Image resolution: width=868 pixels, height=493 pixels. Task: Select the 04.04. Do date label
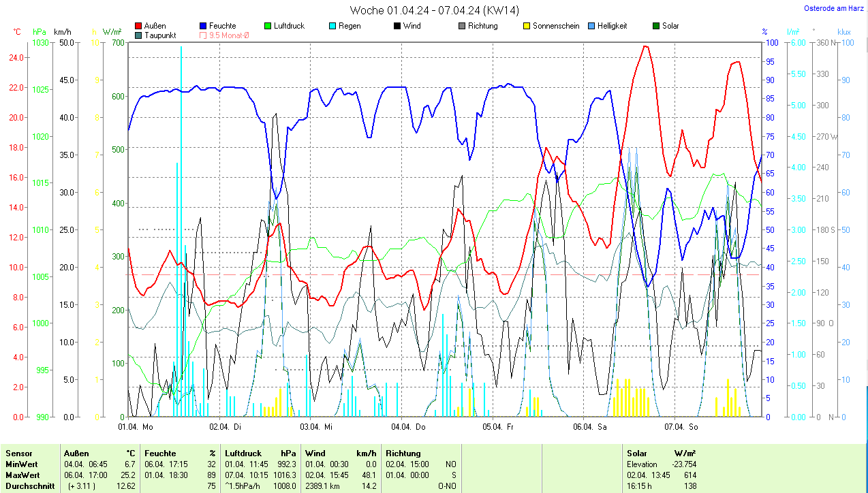408,427
